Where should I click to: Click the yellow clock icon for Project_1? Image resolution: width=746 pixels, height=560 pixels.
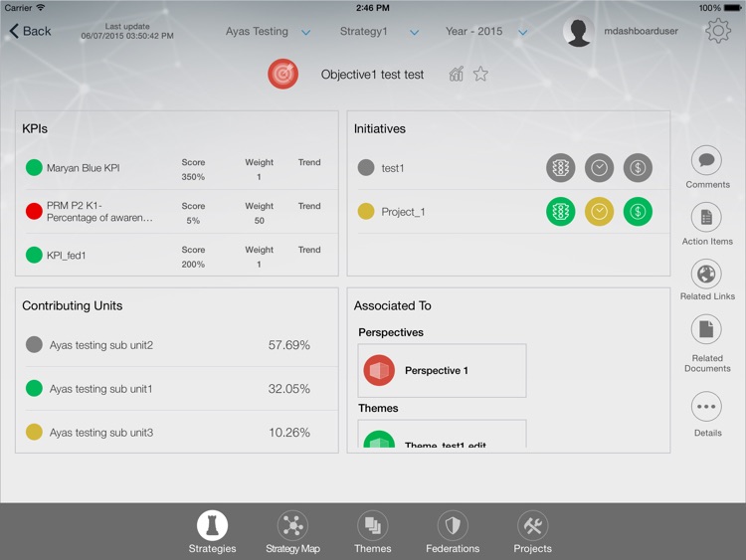point(599,211)
